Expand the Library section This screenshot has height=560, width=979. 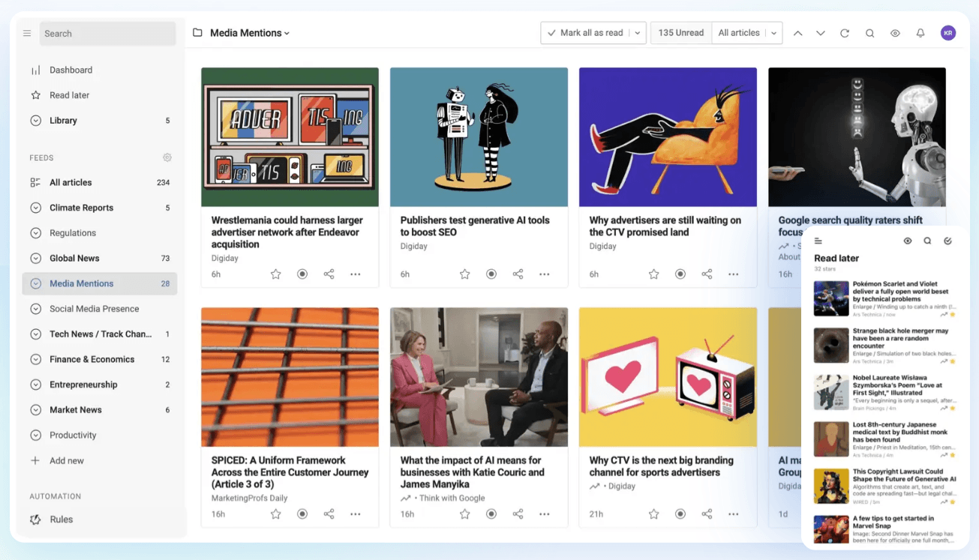pos(35,121)
